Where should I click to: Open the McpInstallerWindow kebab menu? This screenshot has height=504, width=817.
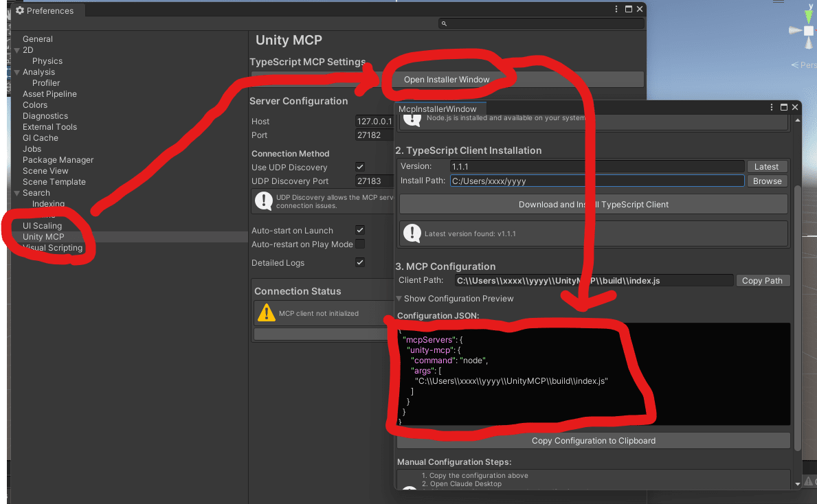[772, 106]
